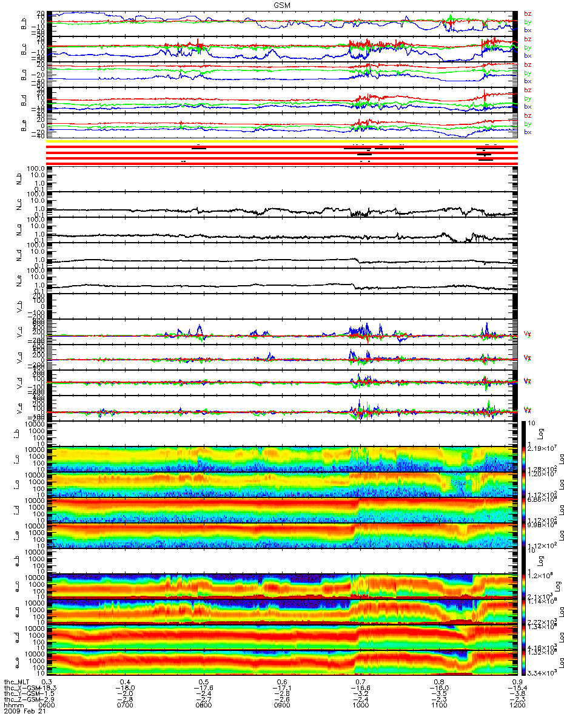
Task: Click inside the e_d electron spectrogram
Action: 282,637
